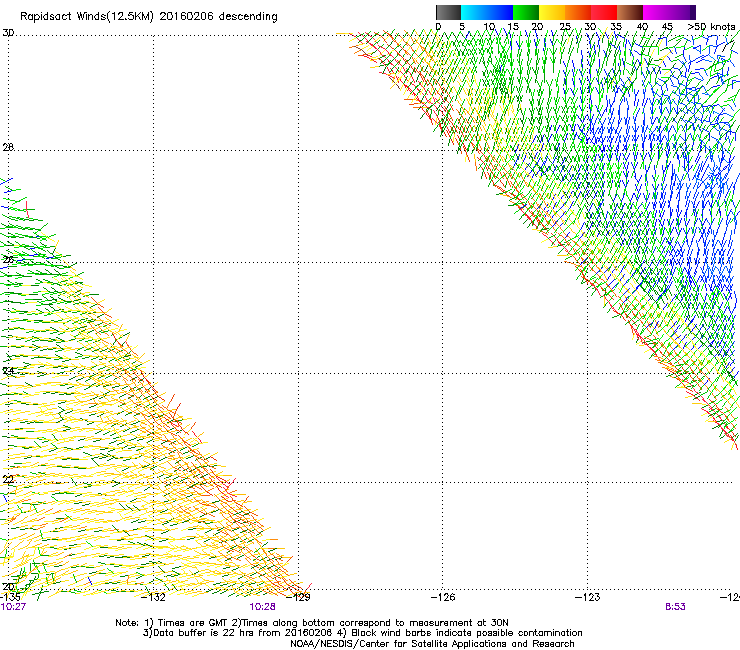Click the '>50 knots' legend label
This screenshot has width=740, height=650.
(711, 26)
